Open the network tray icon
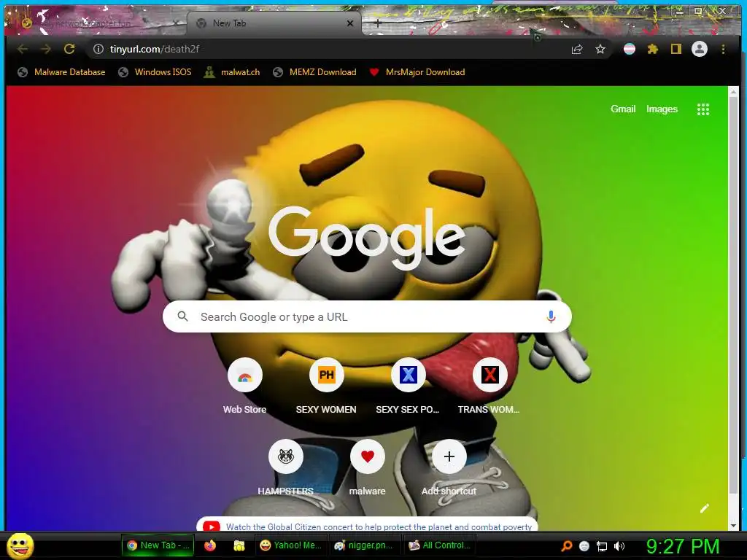The height and width of the screenshot is (560, 747). (602, 546)
